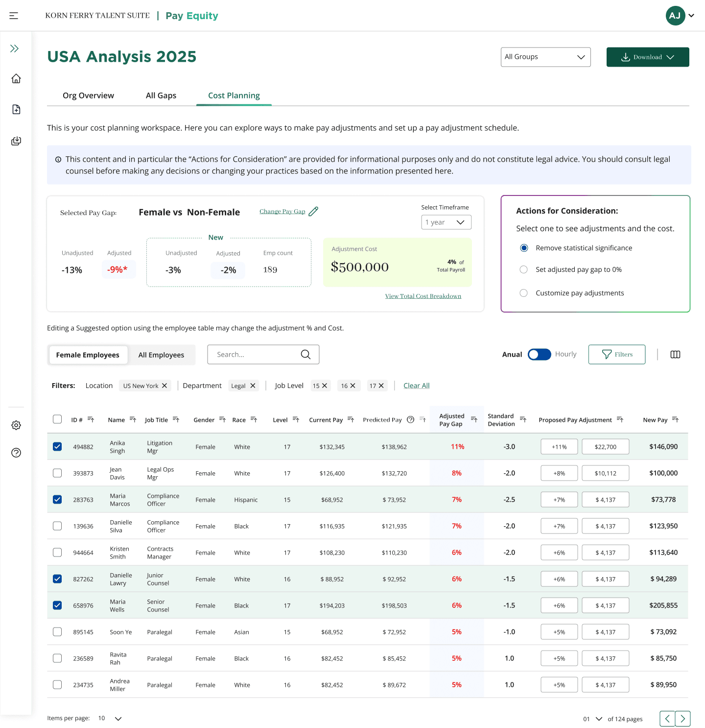Open View Total Cost Breakdown link
This screenshot has width=705, height=728.
pyautogui.click(x=423, y=296)
